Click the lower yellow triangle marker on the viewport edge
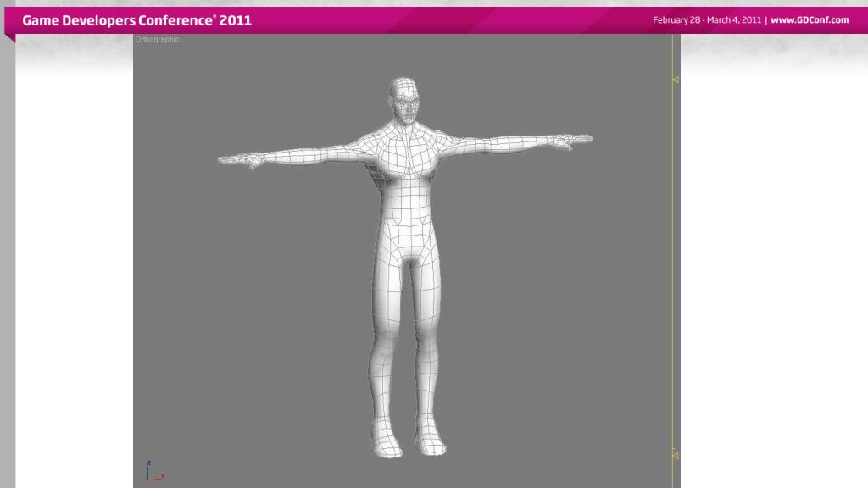Viewport: 868px width, 488px height. (676, 455)
